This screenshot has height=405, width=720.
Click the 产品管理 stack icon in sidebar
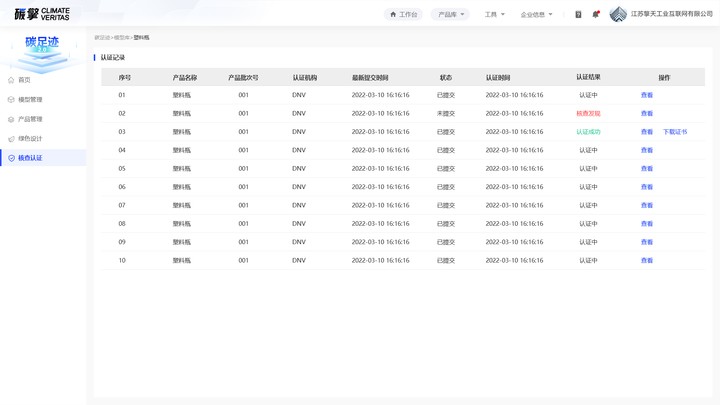pos(11,119)
